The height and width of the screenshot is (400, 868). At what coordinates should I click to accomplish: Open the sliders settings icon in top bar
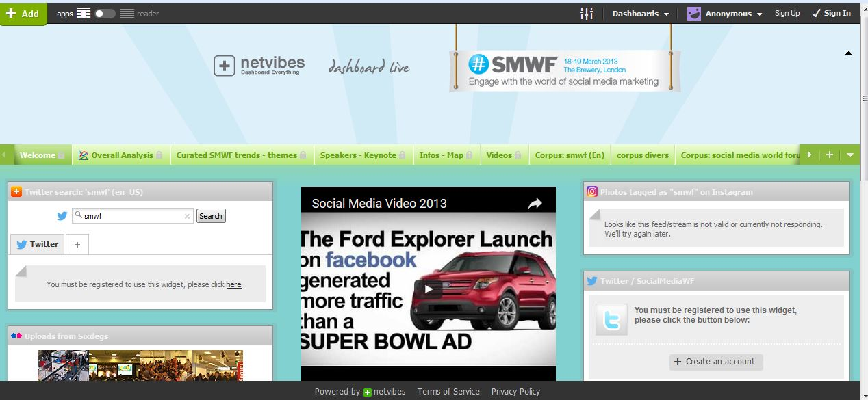click(x=587, y=14)
